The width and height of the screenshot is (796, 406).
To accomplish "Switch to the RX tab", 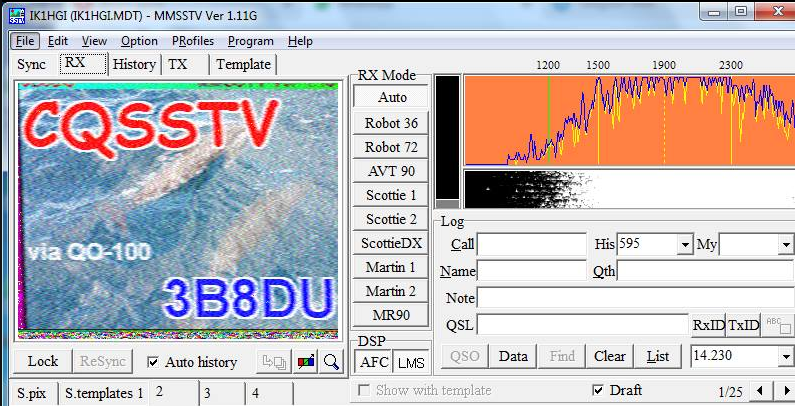I will (83, 64).
